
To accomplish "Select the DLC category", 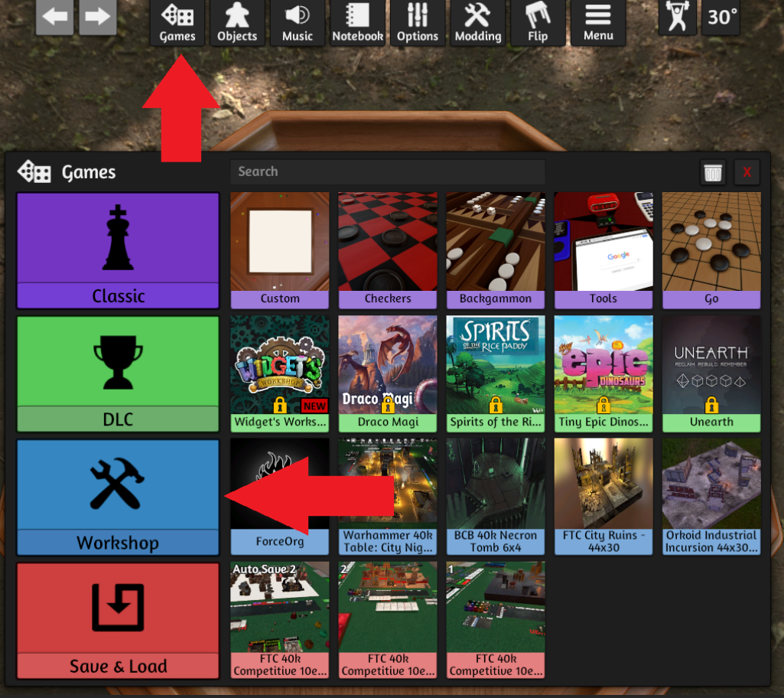I will pyautogui.click(x=118, y=373).
